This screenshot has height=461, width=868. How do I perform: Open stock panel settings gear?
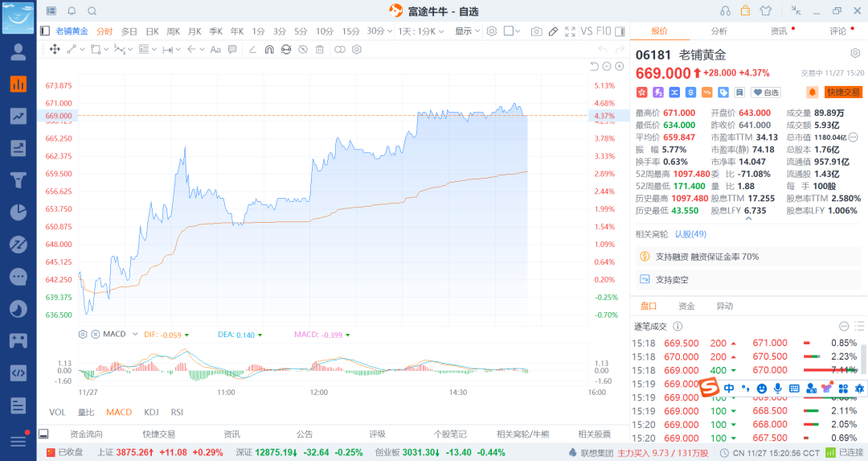[855, 53]
